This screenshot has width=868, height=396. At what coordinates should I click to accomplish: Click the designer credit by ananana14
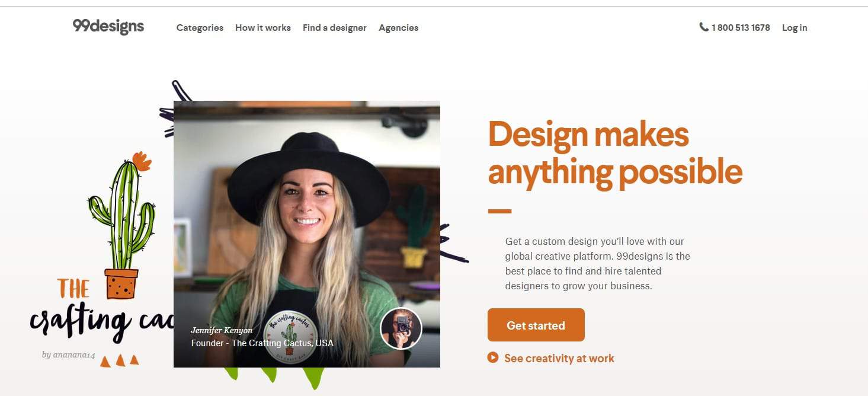[x=69, y=355]
